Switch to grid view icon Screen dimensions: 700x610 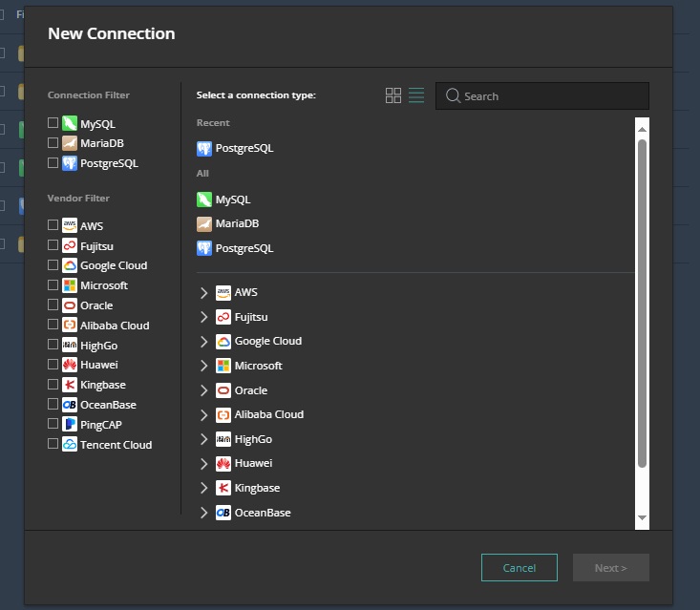coord(393,95)
